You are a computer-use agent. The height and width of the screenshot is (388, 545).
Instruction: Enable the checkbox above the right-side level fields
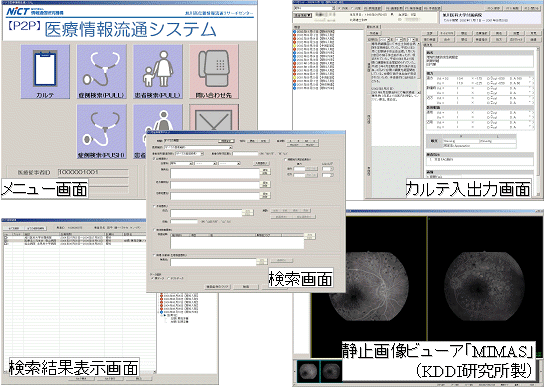coord(286,160)
